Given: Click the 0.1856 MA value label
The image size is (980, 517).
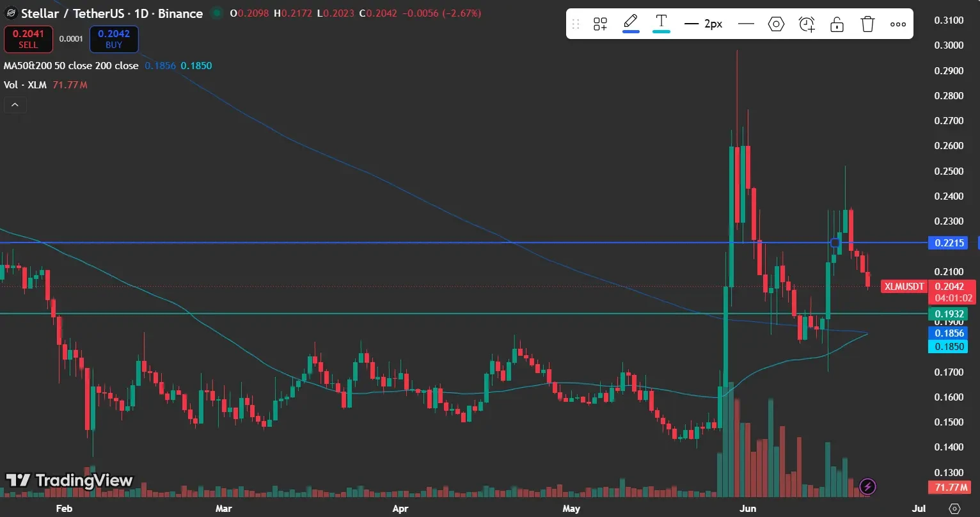Looking at the screenshot, I should click(949, 333).
